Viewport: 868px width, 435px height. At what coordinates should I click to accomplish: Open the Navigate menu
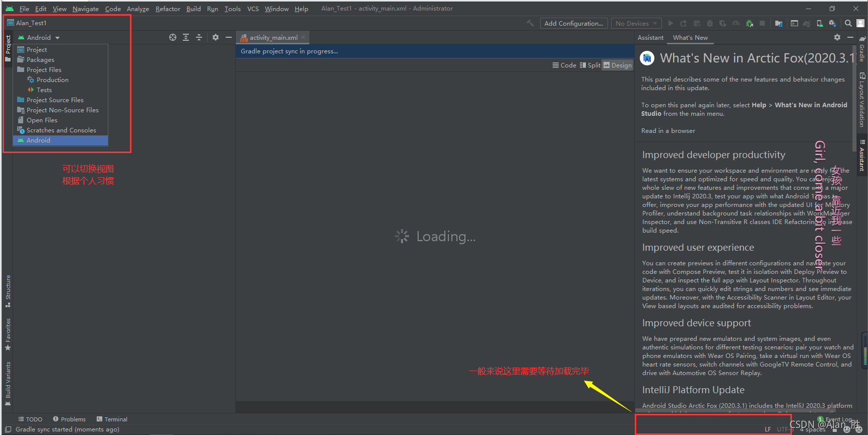coord(86,9)
